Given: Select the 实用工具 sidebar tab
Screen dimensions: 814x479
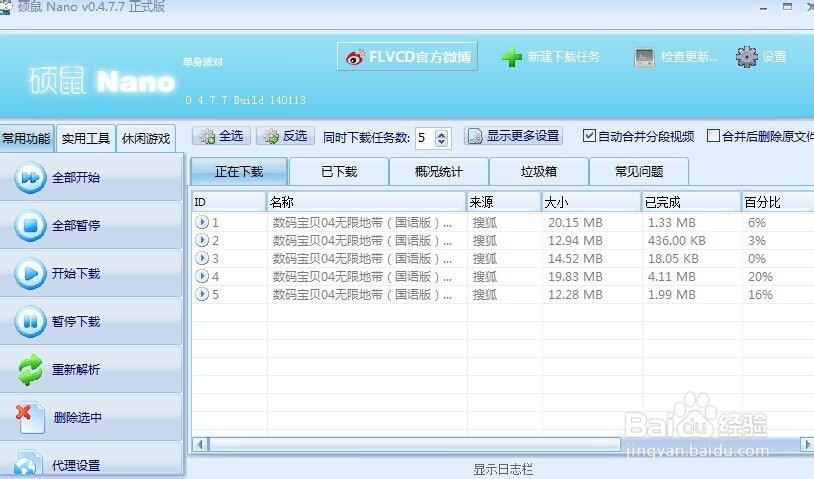Looking at the screenshot, I should tap(86, 139).
